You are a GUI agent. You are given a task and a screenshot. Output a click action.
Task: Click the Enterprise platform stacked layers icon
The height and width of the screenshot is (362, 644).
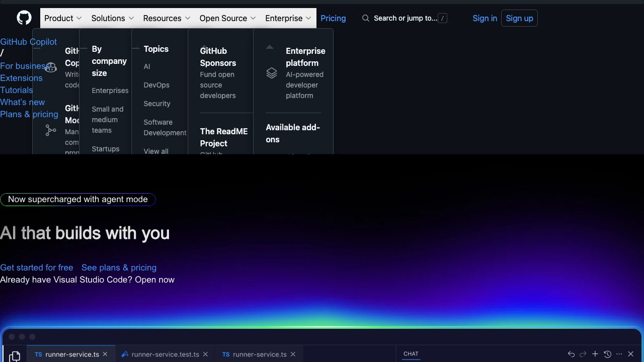click(272, 73)
